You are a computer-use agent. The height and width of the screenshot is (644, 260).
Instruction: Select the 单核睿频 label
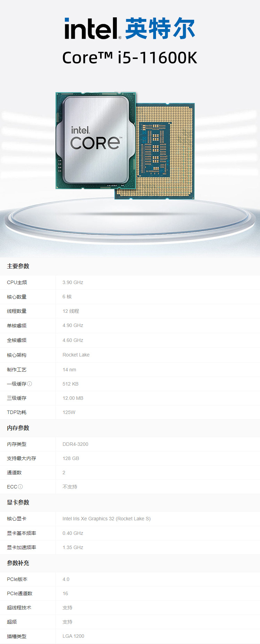[17, 325]
